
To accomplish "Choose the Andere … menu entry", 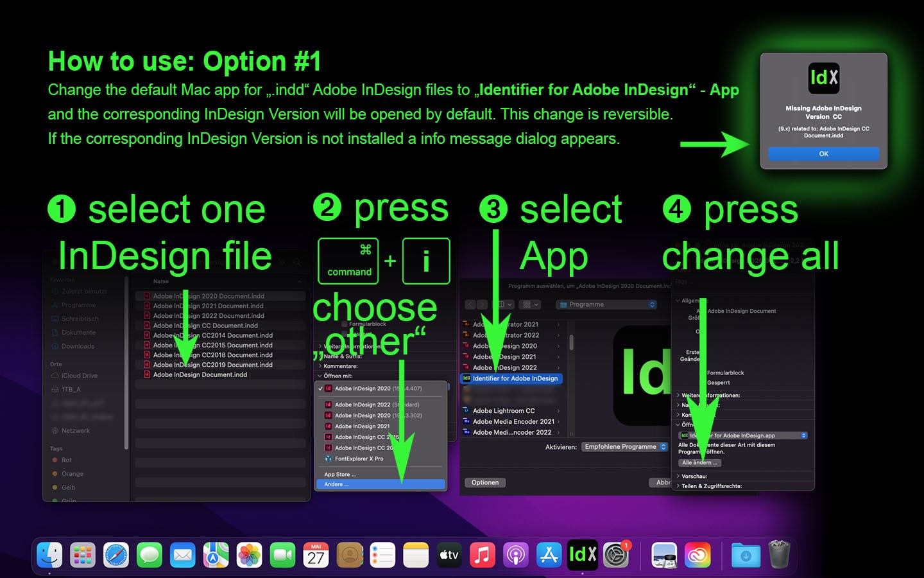I will point(381,484).
